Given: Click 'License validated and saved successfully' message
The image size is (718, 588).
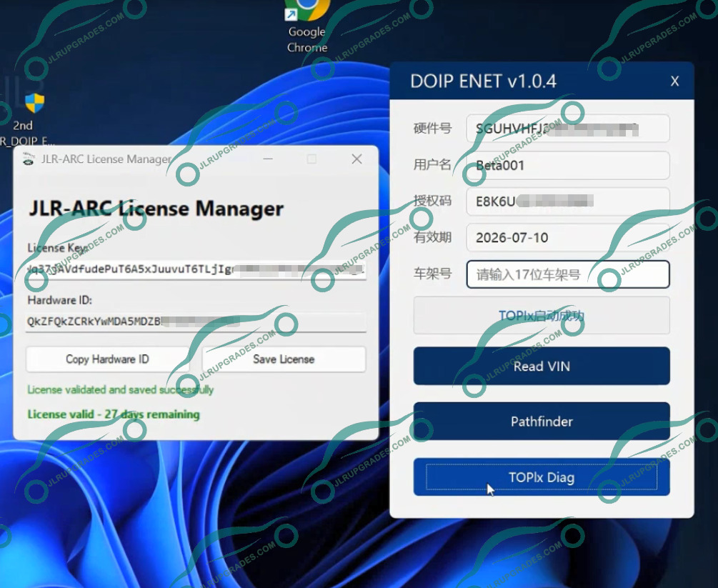Looking at the screenshot, I should 121,389.
